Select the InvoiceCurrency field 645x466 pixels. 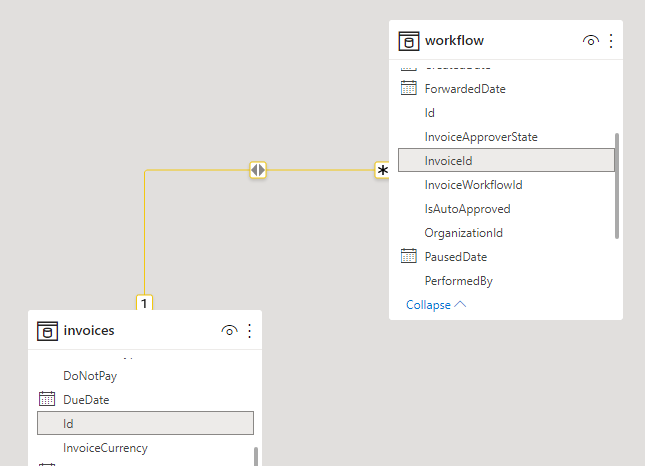105,448
